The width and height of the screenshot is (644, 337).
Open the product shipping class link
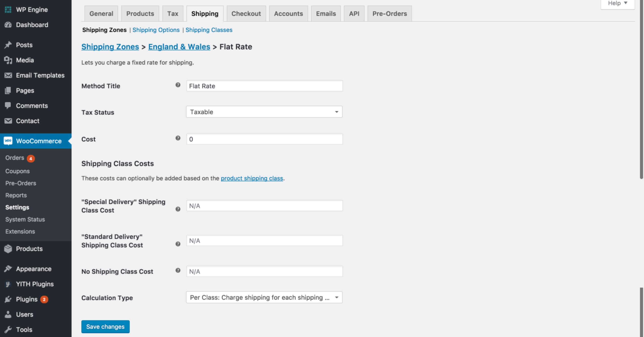[252, 178]
